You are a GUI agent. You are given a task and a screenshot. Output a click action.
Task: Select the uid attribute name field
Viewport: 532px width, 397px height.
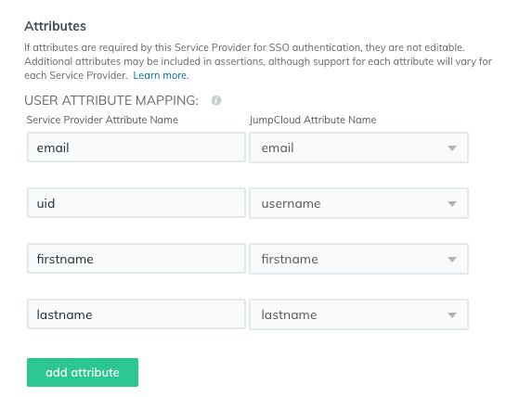(x=136, y=203)
